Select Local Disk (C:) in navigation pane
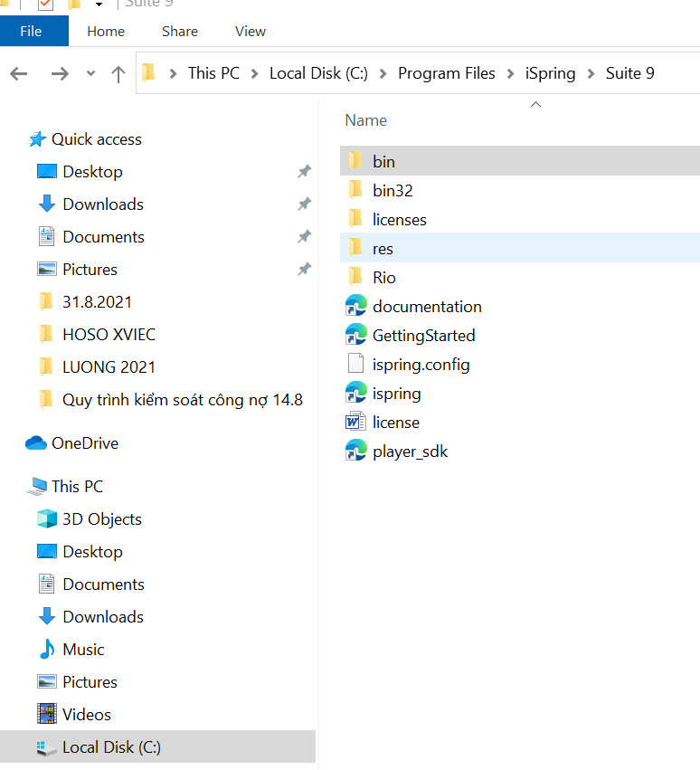 [x=157, y=746]
